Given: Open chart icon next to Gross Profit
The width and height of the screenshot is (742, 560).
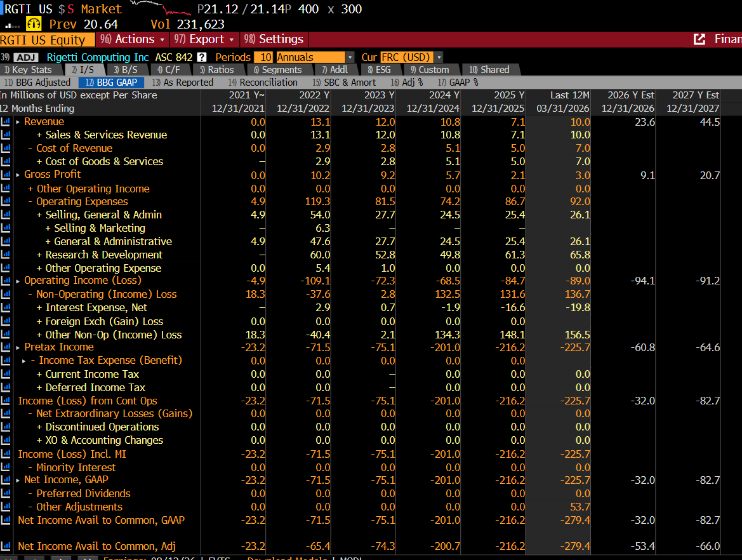Looking at the screenshot, I should (x=6, y=175).
